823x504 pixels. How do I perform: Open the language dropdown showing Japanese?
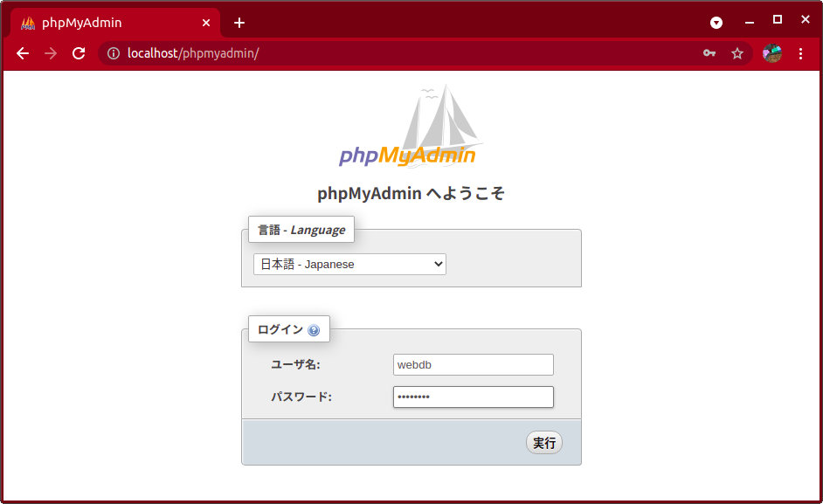pyautogui.click(x=349, y=264)
